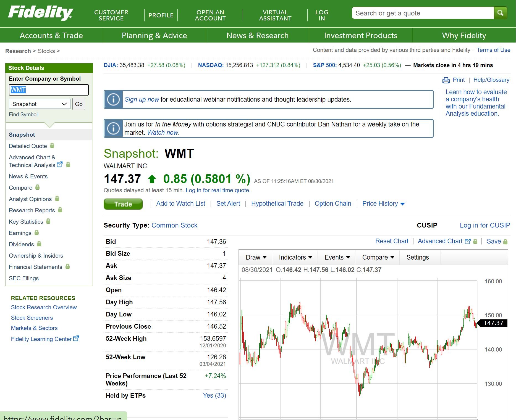
Task: Click the info icon in In the Money banner
Action: click(113, 128)
